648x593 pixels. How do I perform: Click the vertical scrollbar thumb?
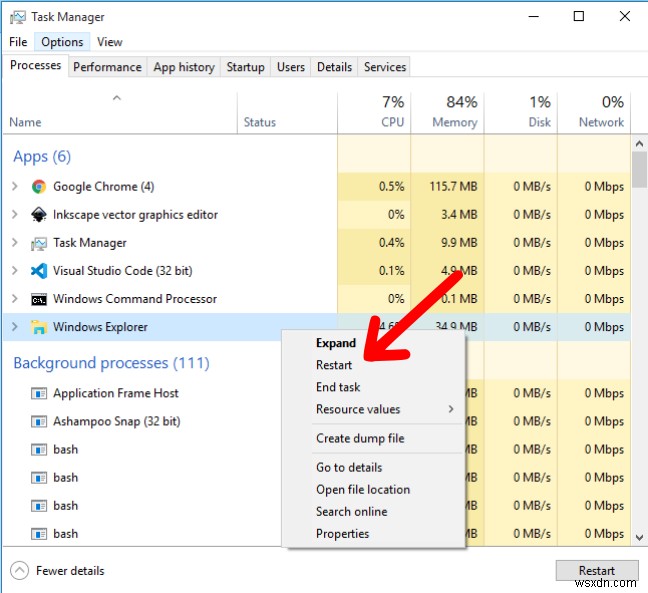(639, 170)
